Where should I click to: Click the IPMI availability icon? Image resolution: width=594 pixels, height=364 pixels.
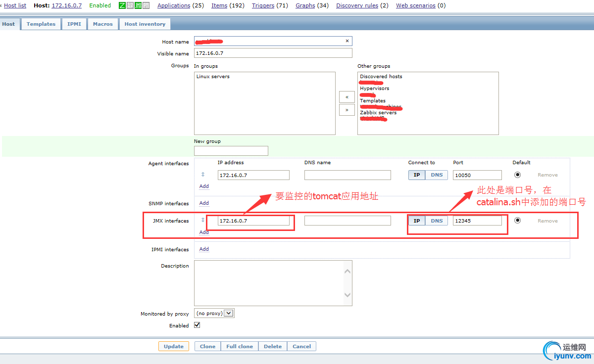(146, 5)
